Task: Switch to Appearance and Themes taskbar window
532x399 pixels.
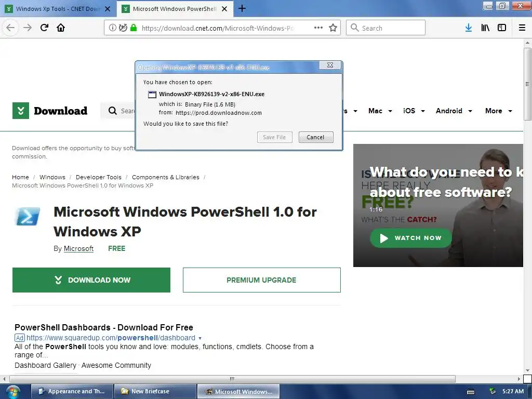Action: tap(72, 391)
